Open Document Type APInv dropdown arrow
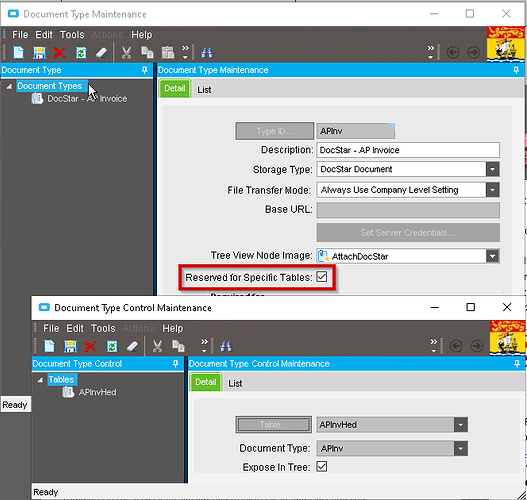 click(460, 448)
